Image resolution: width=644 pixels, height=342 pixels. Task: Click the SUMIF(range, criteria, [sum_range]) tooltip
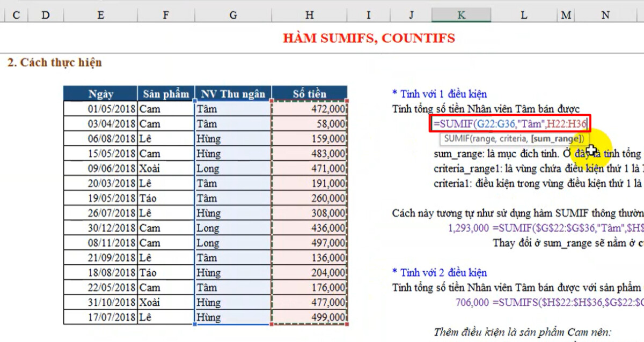[x=514, y=139]
